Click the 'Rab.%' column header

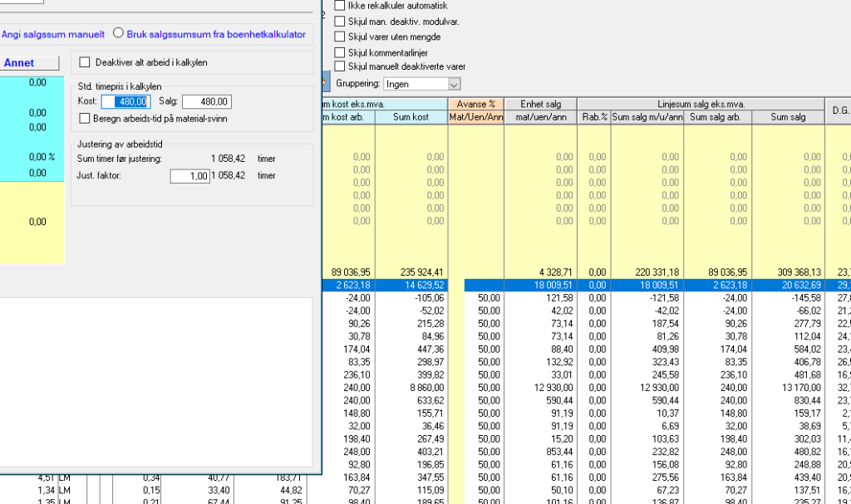[593, 118]
